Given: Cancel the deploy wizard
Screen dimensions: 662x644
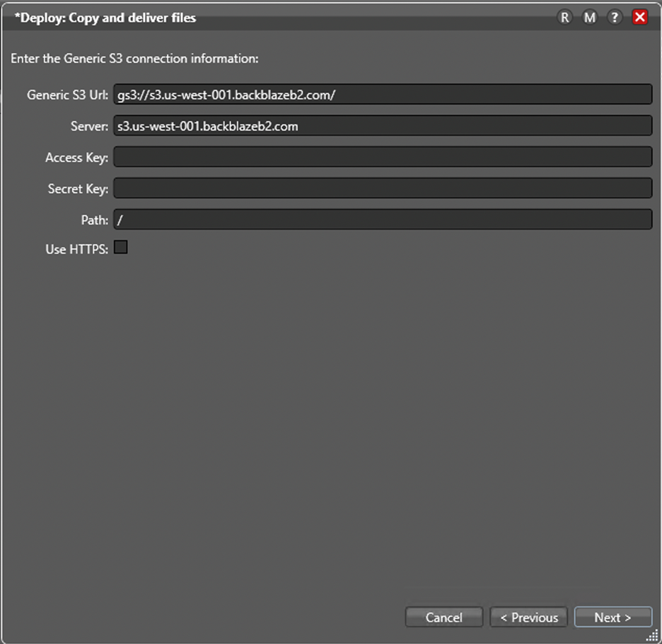Looking at the screenshot, I should (x=443, y=617).
